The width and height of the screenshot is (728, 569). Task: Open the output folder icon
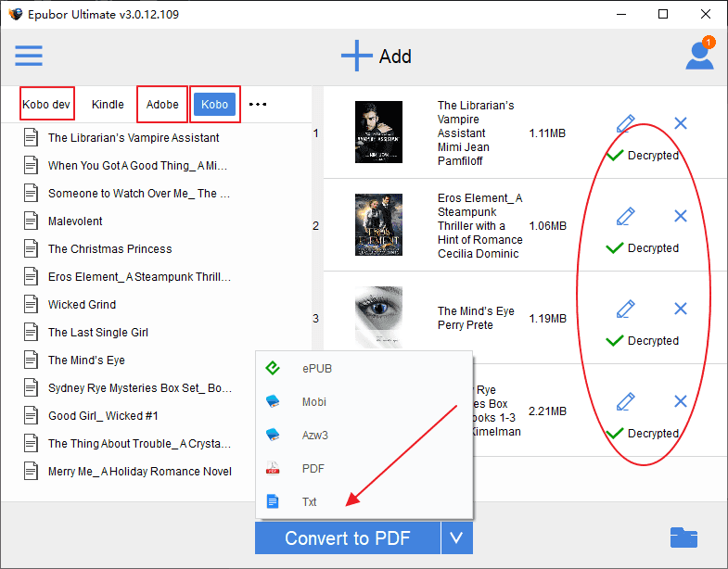click(683, 537)
